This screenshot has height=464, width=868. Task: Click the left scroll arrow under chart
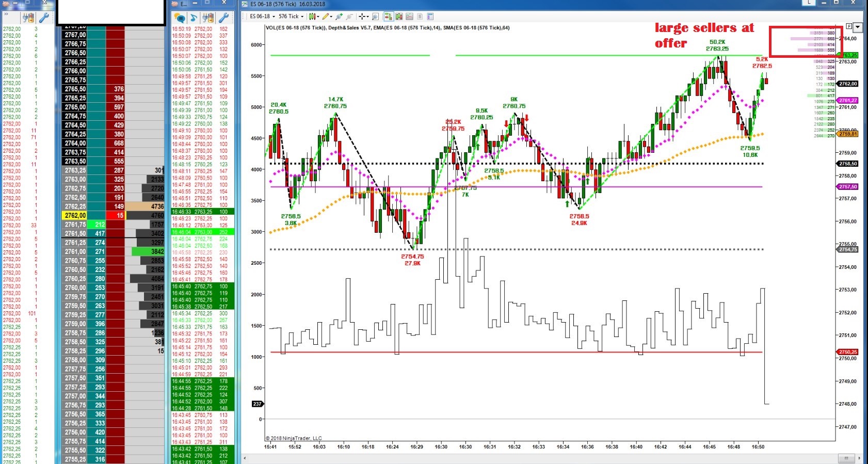(245, 458)
